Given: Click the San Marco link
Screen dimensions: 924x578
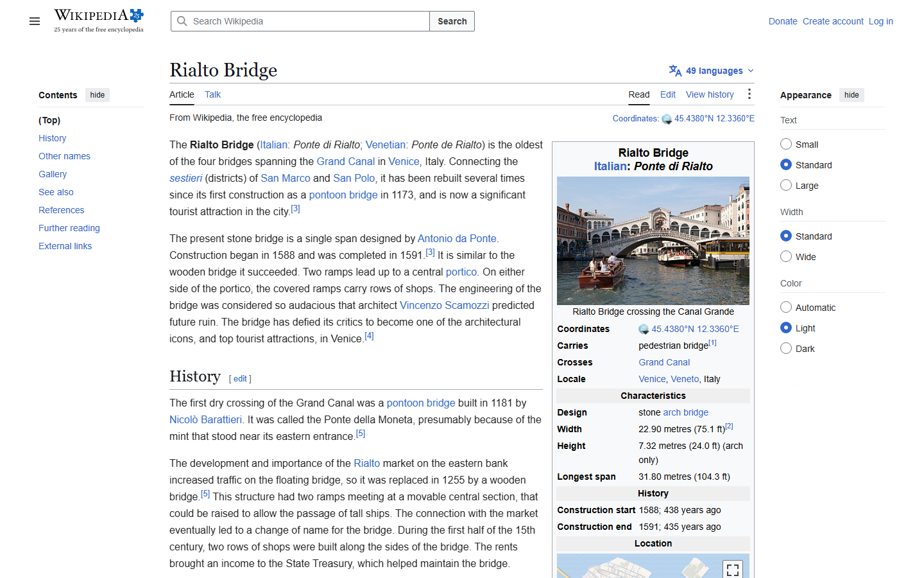Looking at the screenshot, I should coord(286,178).
